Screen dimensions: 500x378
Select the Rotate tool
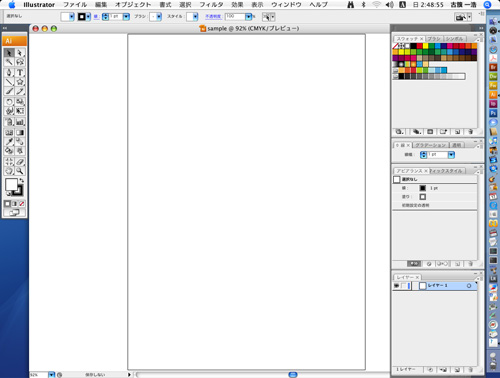click(9, 102)
